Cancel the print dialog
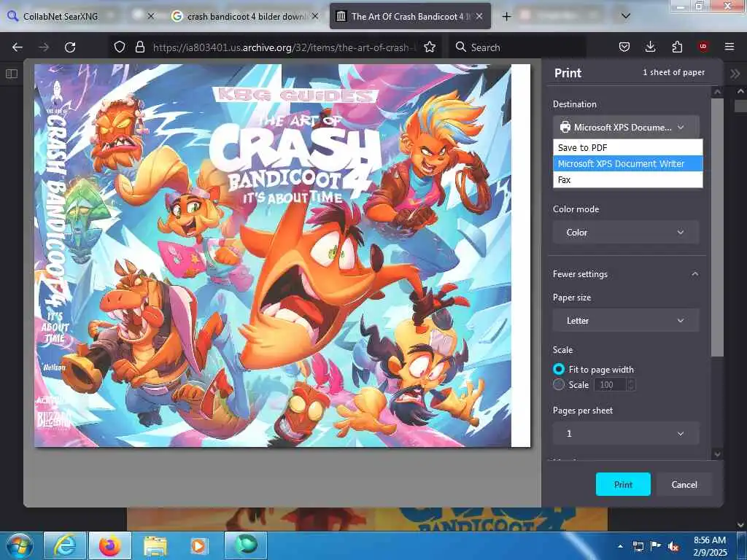Image resolution: width=747 pixels, height=560 pixels. [684, 484]
